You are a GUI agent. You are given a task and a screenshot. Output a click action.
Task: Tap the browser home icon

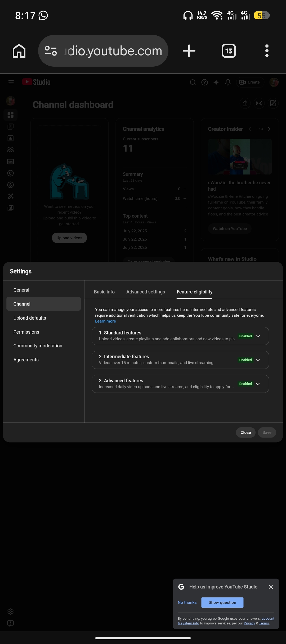19,51
